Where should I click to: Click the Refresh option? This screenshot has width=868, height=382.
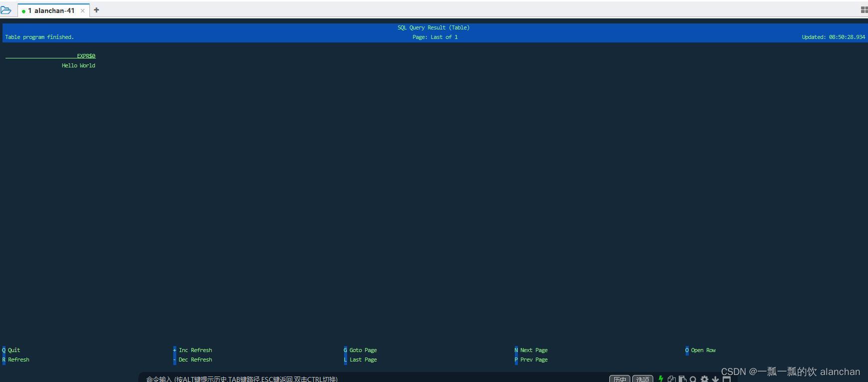pyautogui.click(x=16, y=360)
